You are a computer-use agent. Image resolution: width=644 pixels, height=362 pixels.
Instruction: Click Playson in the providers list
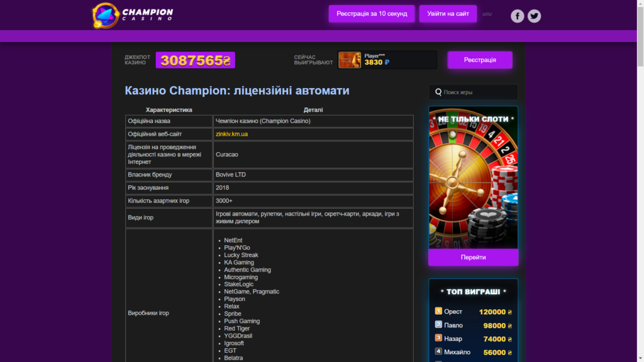(235, 299)
